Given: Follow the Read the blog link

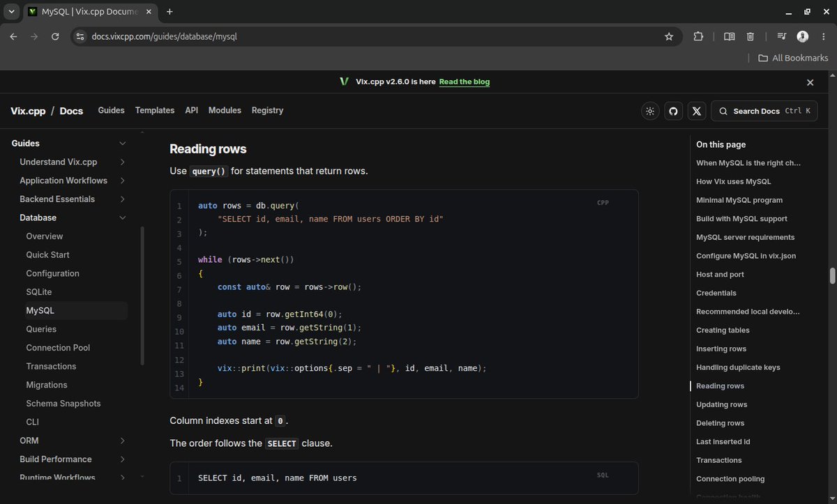Looking at the screenshot, I should pos(465,82).
